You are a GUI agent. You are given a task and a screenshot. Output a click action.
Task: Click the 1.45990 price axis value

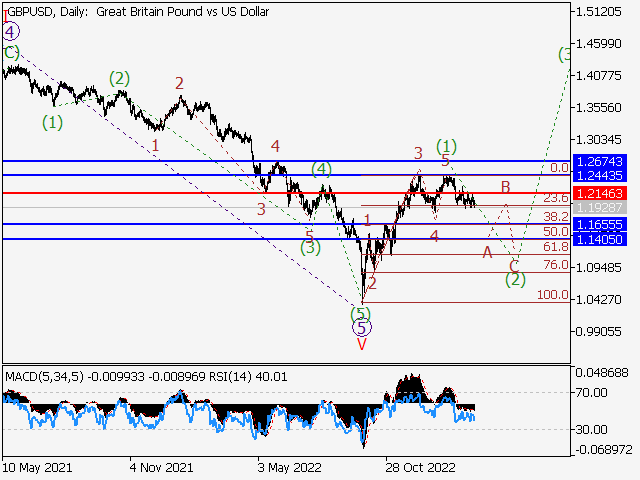[598, 43]
